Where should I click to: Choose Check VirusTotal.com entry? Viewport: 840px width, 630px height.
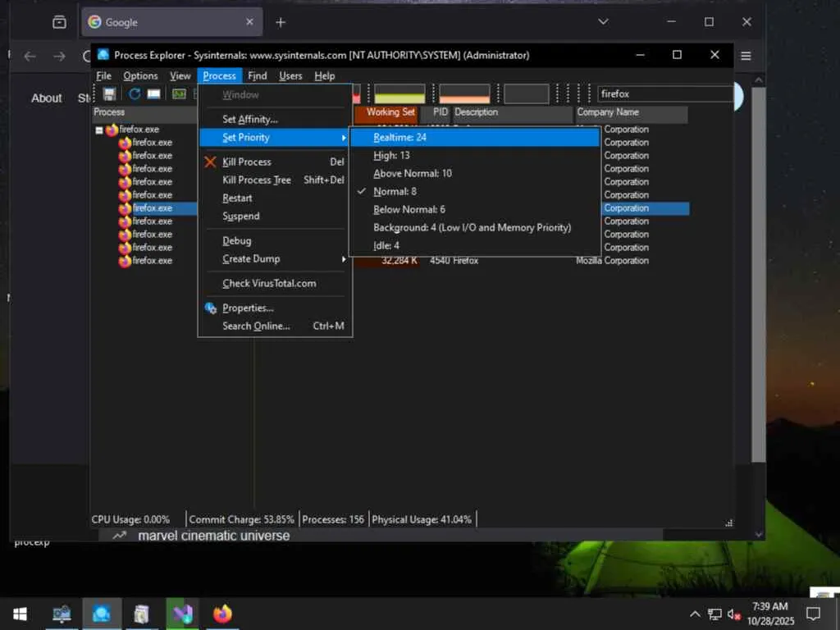[x=275, y=283]
